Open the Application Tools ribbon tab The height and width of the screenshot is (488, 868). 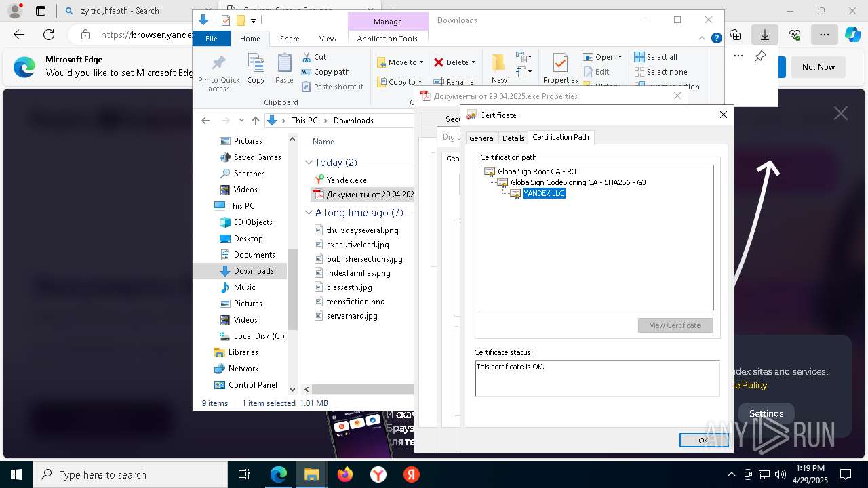coord(387,39)
